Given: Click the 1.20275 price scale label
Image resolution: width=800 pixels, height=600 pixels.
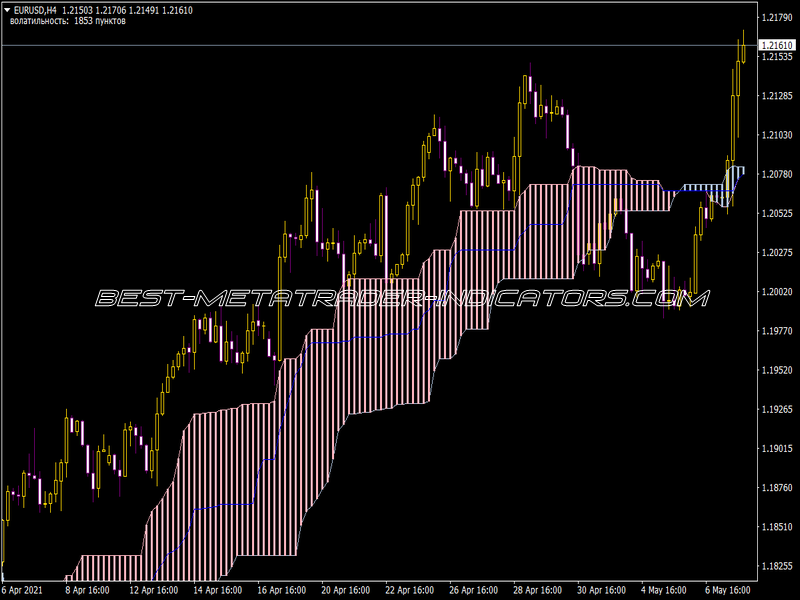Looking at the screenshot, I should pos(777,253).
